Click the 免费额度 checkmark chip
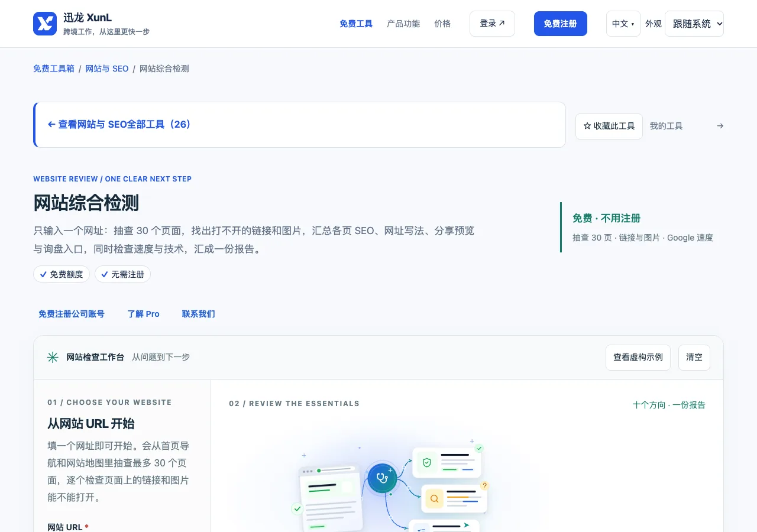 62,274
